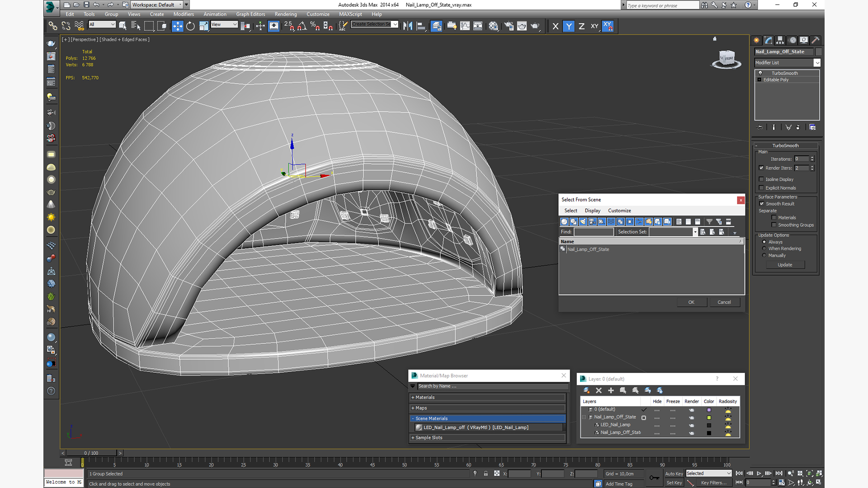Open the Modify panel tab

[x=768, y=40]
